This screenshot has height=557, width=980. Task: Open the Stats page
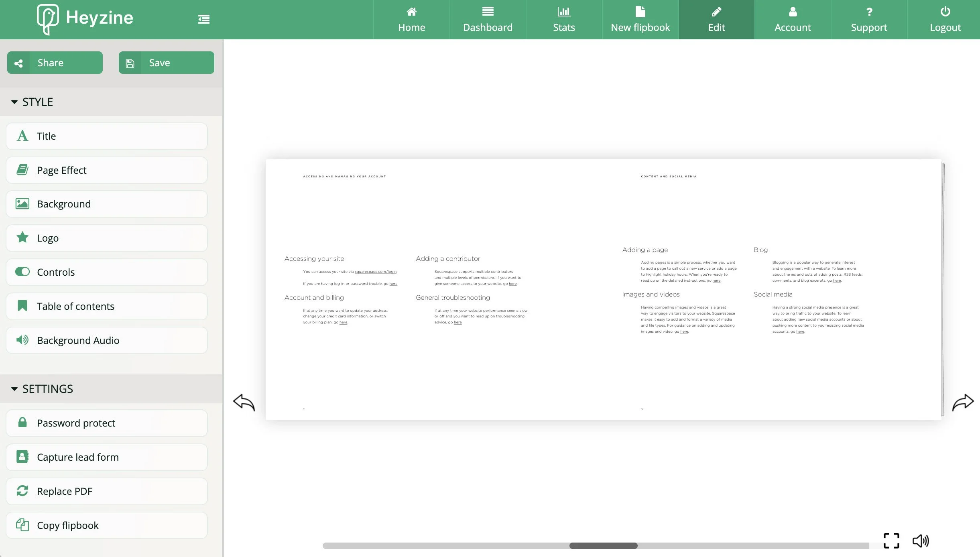(x=563, y=19)
